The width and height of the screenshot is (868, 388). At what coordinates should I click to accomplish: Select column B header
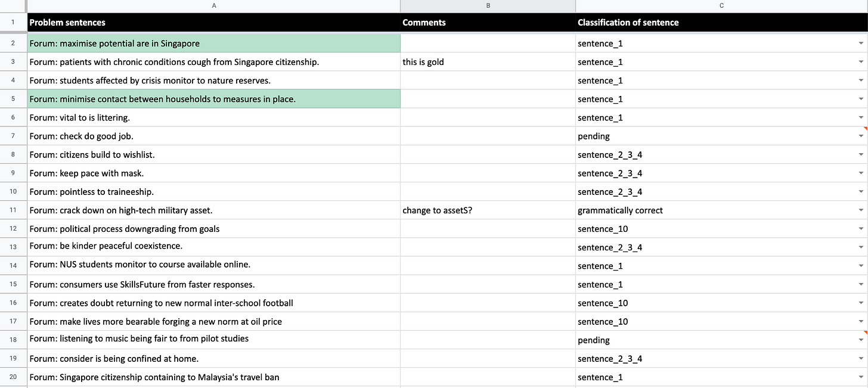coord(488,6)
